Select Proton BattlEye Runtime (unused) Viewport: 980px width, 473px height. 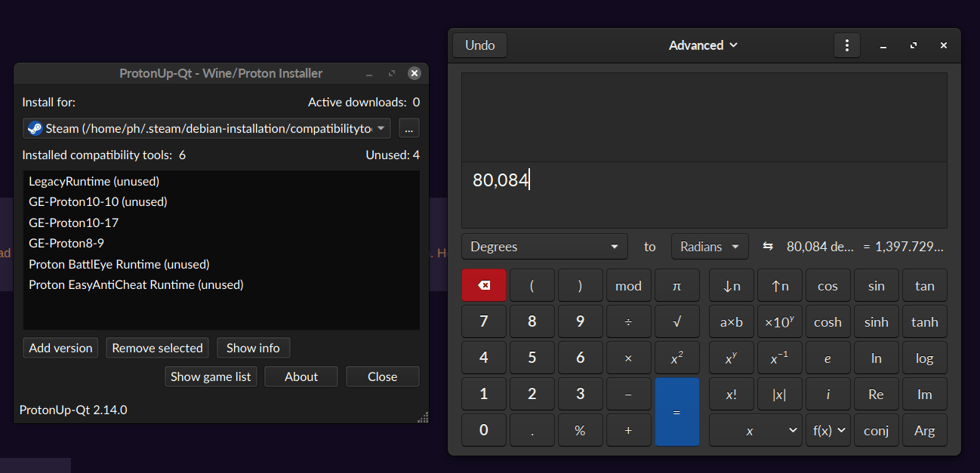click(221, 264)
